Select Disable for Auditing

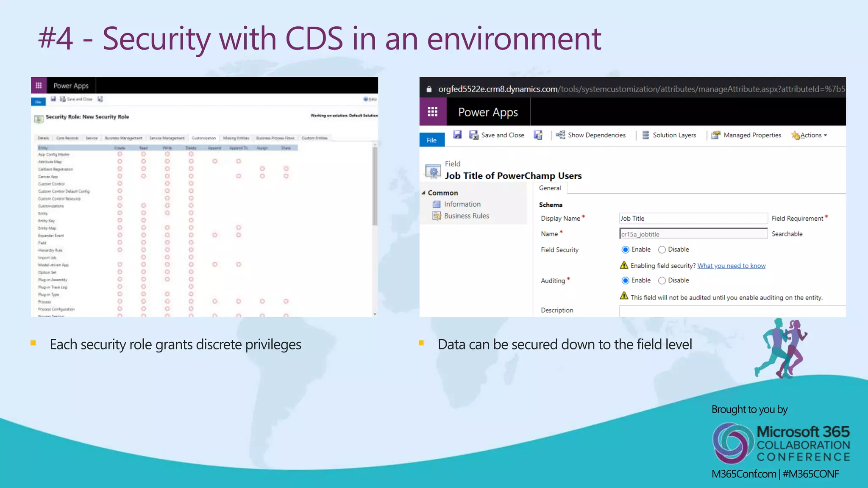pyautogui.click(x=662, y=280)
